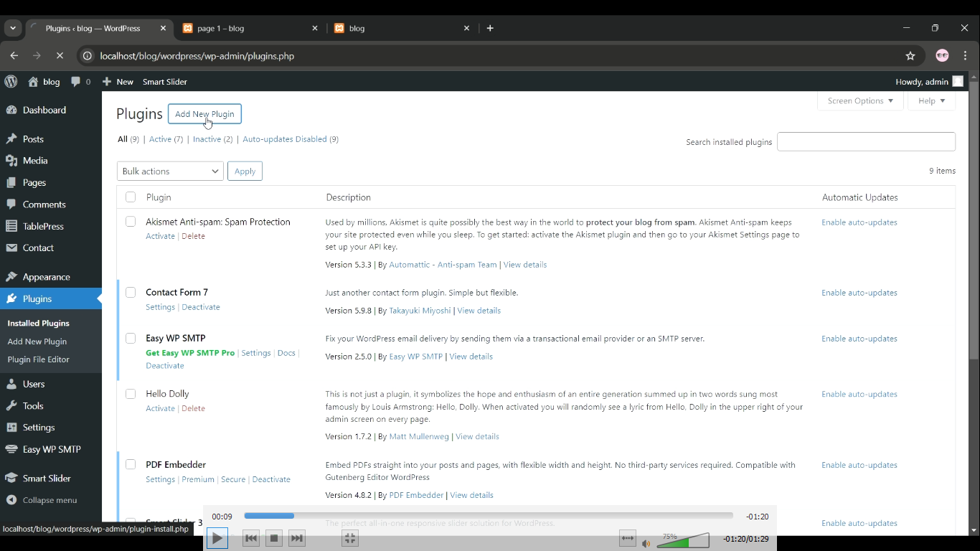Switch to the blog browser tab
980x551 pixels.
coord(402,29)
